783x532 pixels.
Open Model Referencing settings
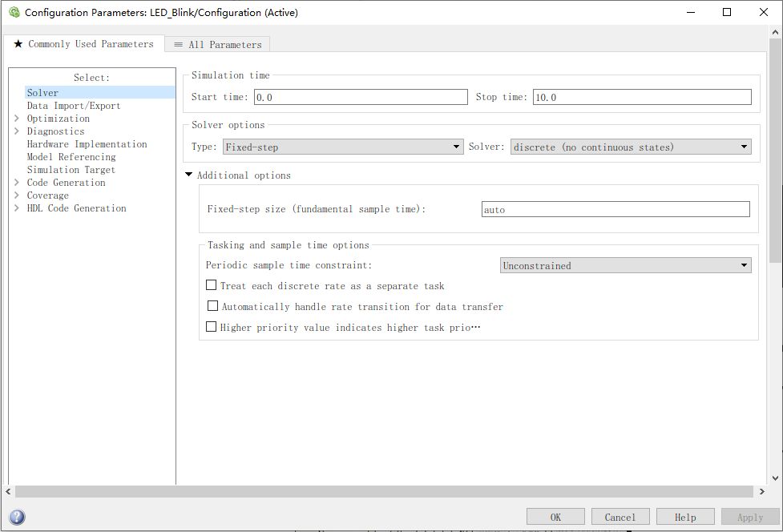(x=71, y=157)
